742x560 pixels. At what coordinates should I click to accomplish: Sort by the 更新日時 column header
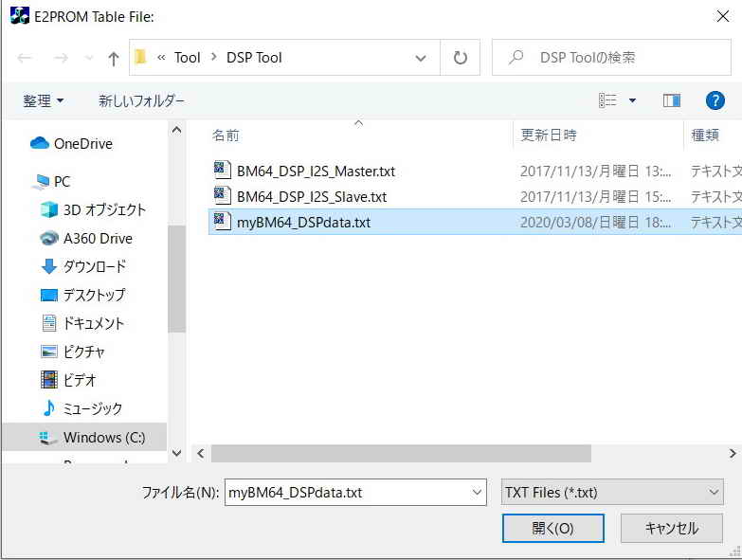click(x=549, y=135)
